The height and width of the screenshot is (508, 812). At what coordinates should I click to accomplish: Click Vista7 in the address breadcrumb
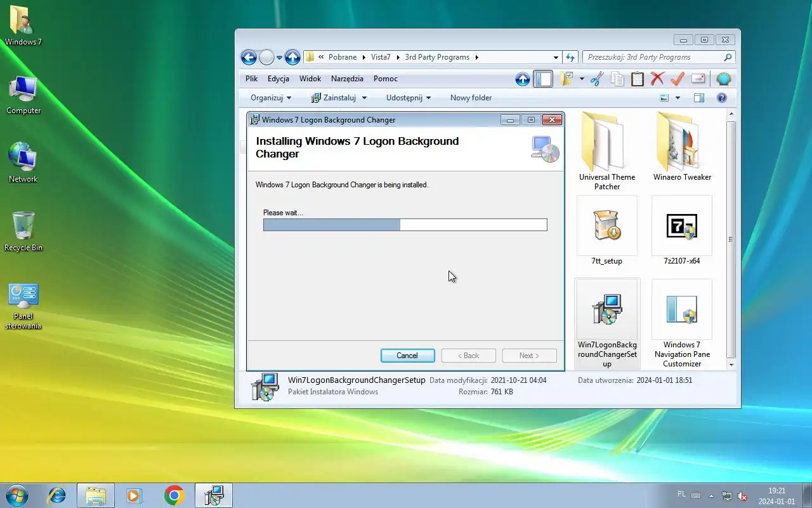click(x=381, y=57)
